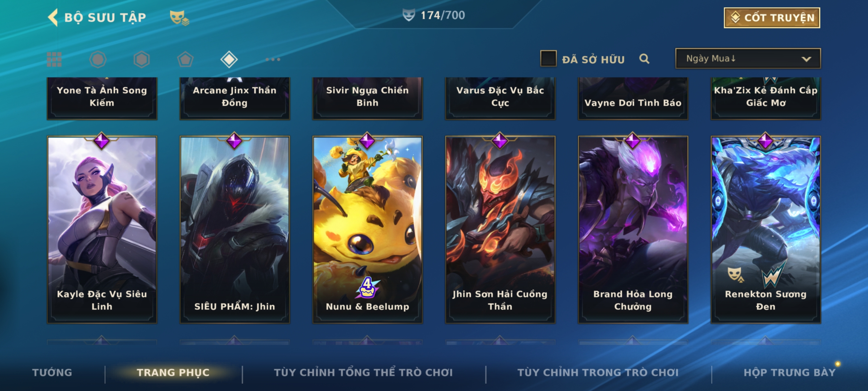Open Tùy Chỉnh Tổng Thể Trò Chơi

point(363,373)
